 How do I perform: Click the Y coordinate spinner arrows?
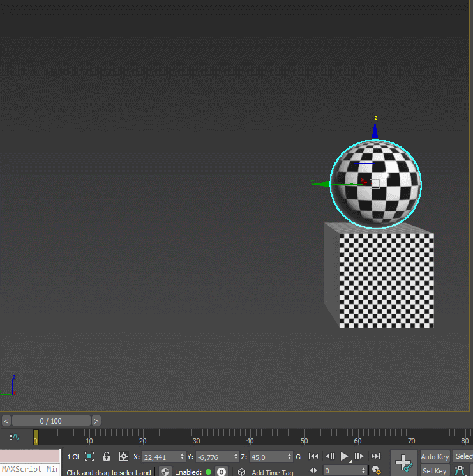[237, 457]
